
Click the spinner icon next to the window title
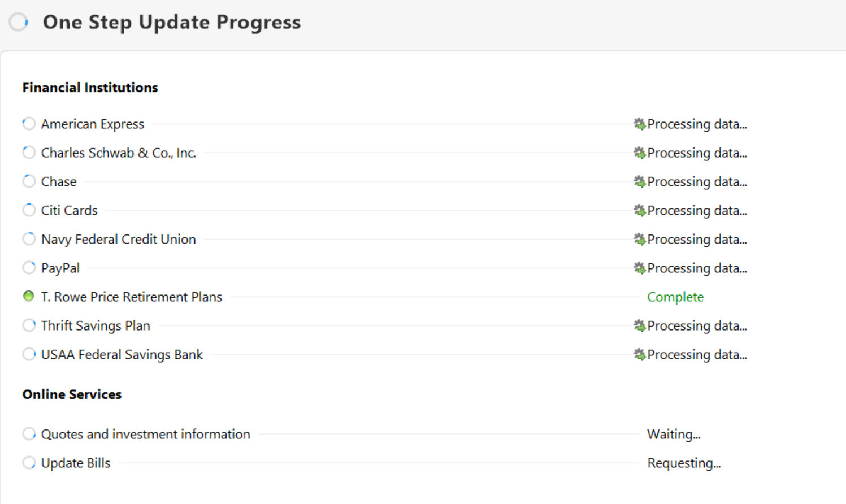click(19, 22)
